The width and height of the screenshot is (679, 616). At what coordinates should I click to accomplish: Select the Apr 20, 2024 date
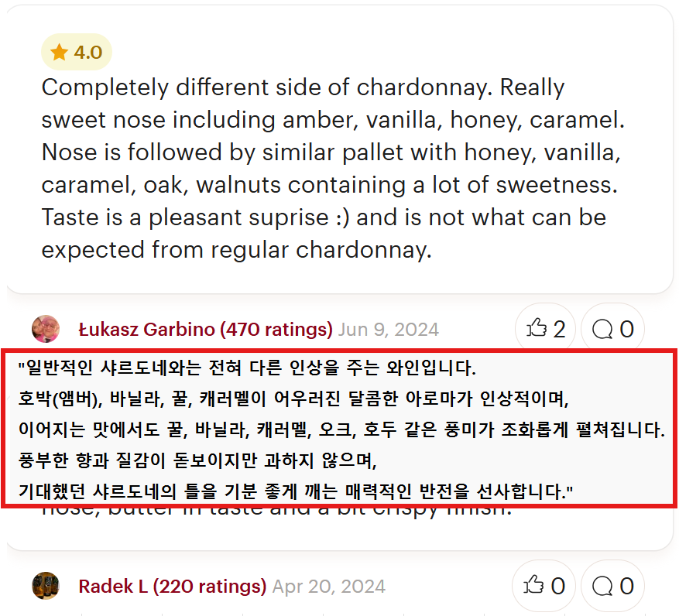click(x=328, y=586)
